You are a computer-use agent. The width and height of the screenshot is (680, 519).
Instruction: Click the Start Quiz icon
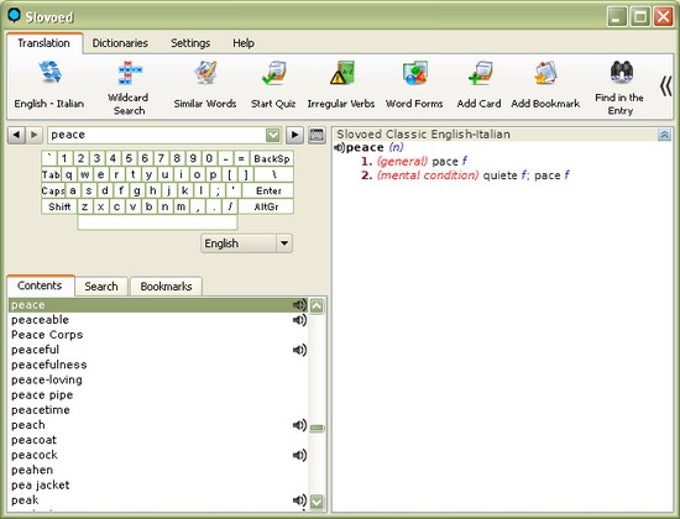pos(273,72)
